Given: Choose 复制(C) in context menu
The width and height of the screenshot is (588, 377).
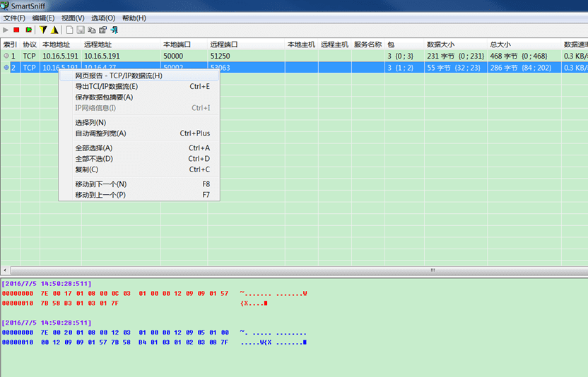Looking at the screenshot, I should (139, 169).
